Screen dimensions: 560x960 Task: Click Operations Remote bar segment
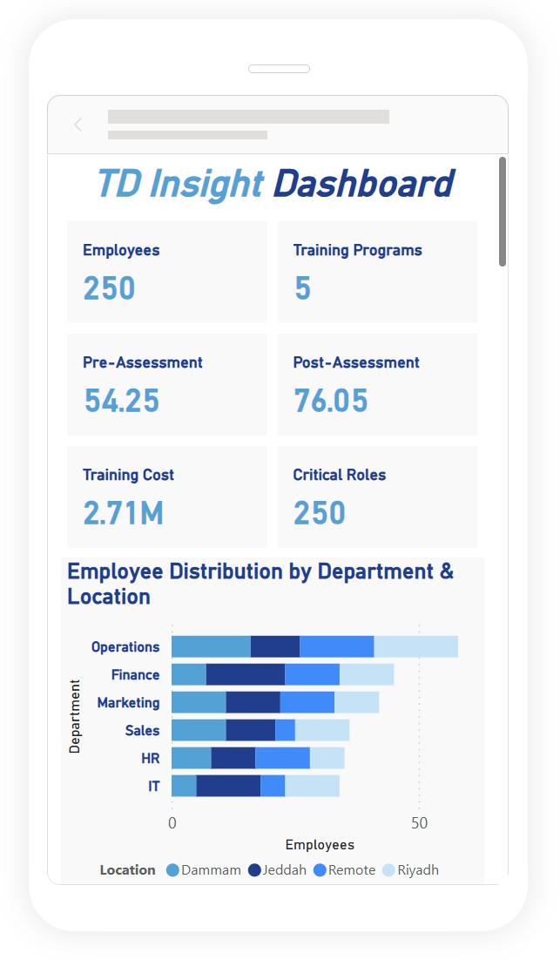click(x=337, y=646)
